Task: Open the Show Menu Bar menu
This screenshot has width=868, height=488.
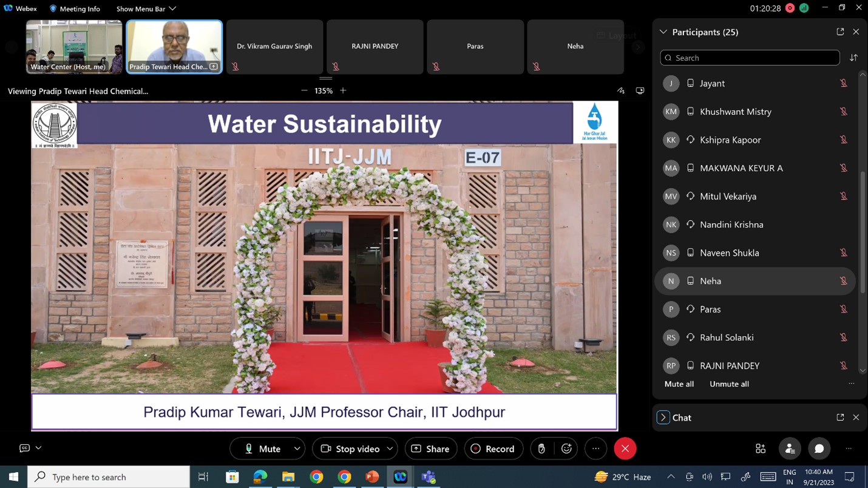Action: tap(142, 8)
